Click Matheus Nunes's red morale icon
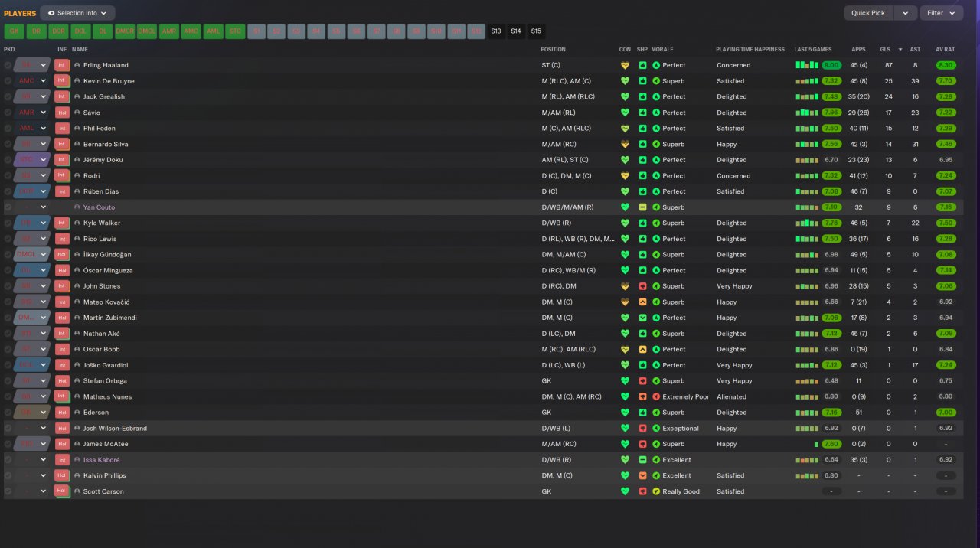 click(x=656, y=397)
